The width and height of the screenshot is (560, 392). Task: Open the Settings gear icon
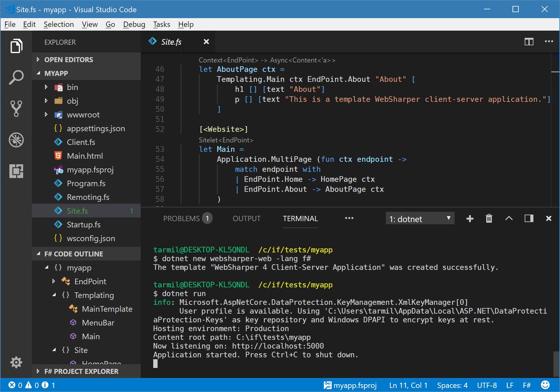click(x=16, y=362)
